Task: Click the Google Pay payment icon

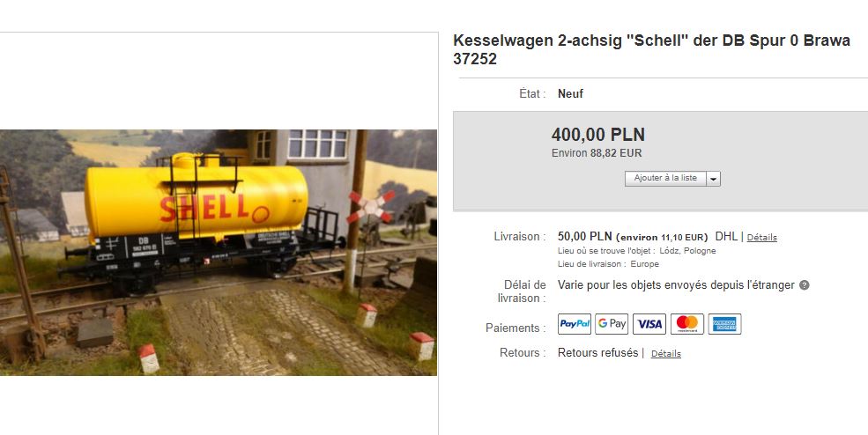Action: point(612,324)
